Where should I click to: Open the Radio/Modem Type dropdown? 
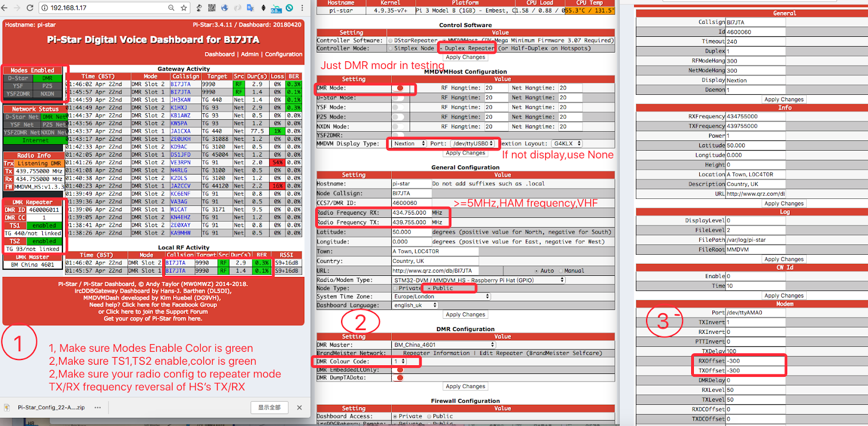tap(478, 280)
